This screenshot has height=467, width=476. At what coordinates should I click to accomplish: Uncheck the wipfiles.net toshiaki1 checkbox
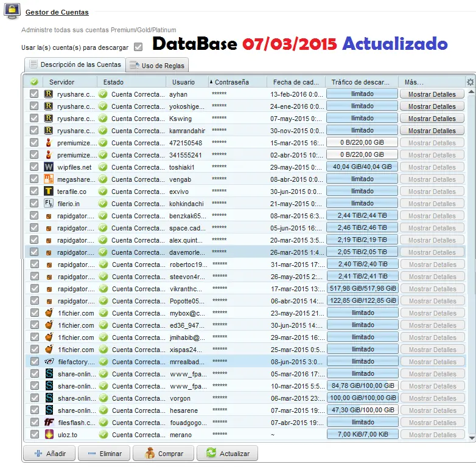(34, 167)
